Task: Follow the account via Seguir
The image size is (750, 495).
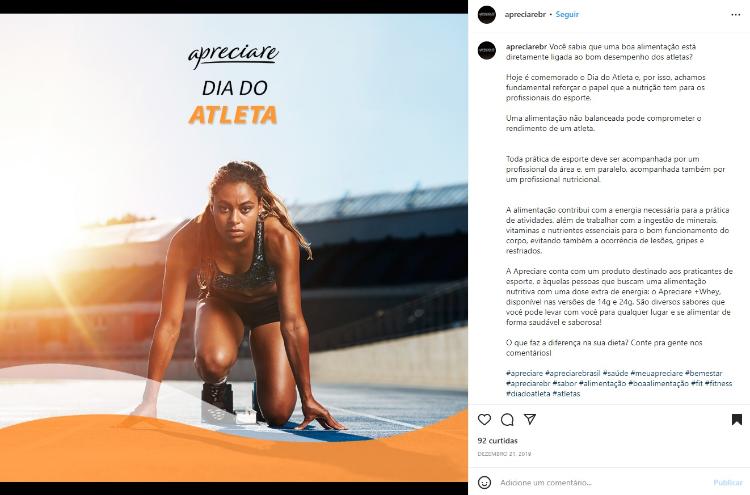Action: pyautogui.click(x=567, y=15)
